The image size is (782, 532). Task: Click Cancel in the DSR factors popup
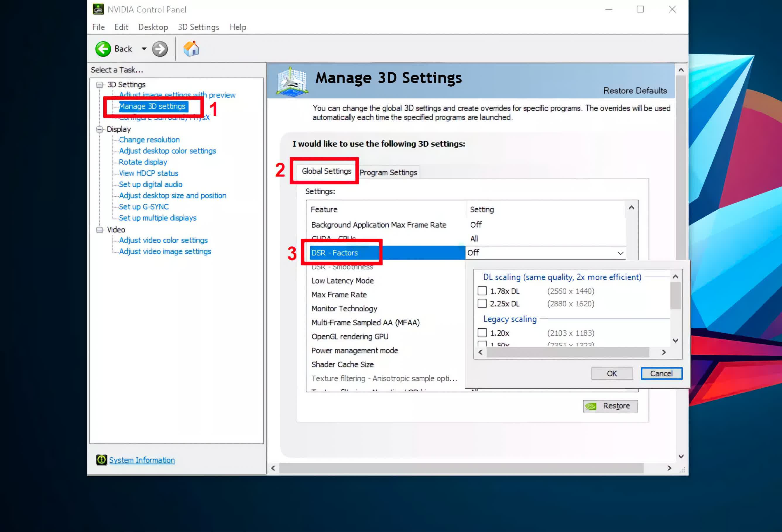661,373
